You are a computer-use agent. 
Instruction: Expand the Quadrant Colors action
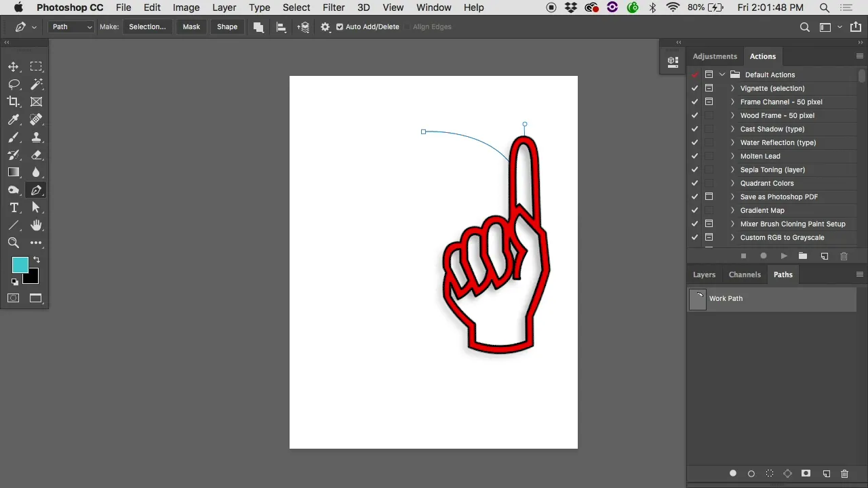click(732, 183)
